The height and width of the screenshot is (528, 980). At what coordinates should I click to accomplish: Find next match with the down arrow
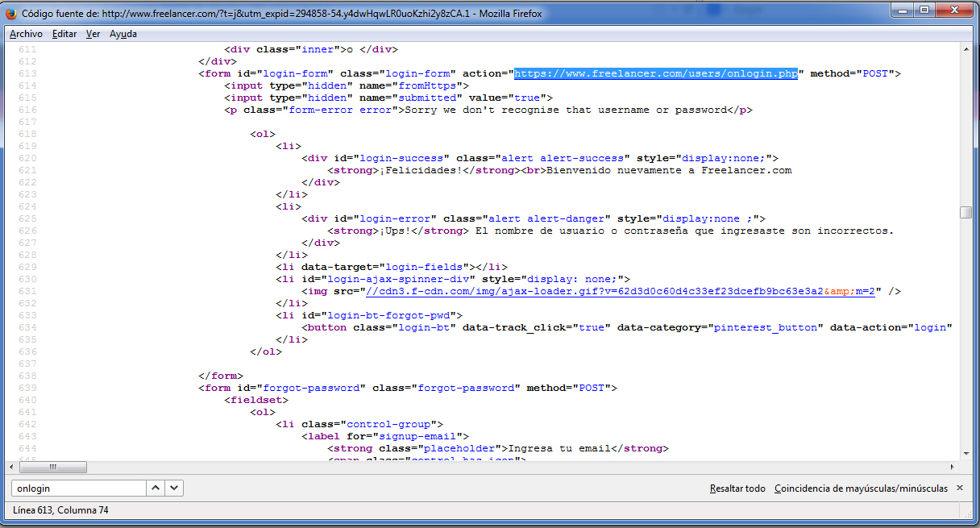click(x=174, y=489)
